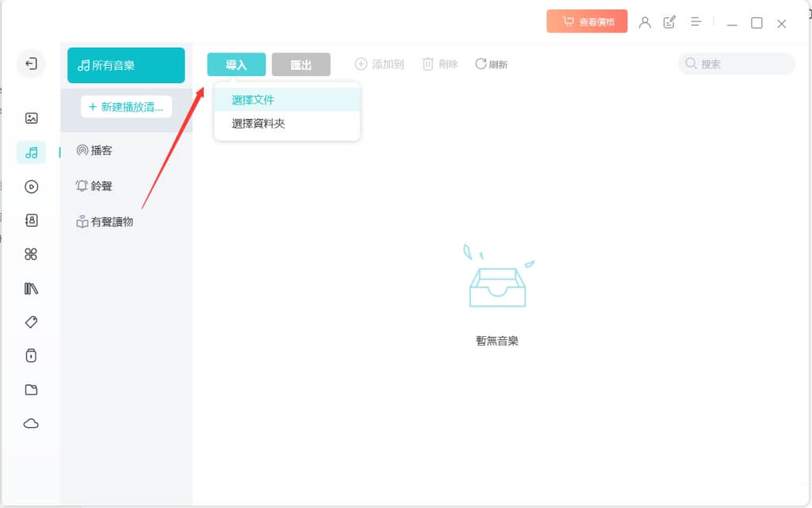This screenshot has height=508, width=812.
Task: Open the Videos play icon in sidebar
Action: [x=31, y=186]
